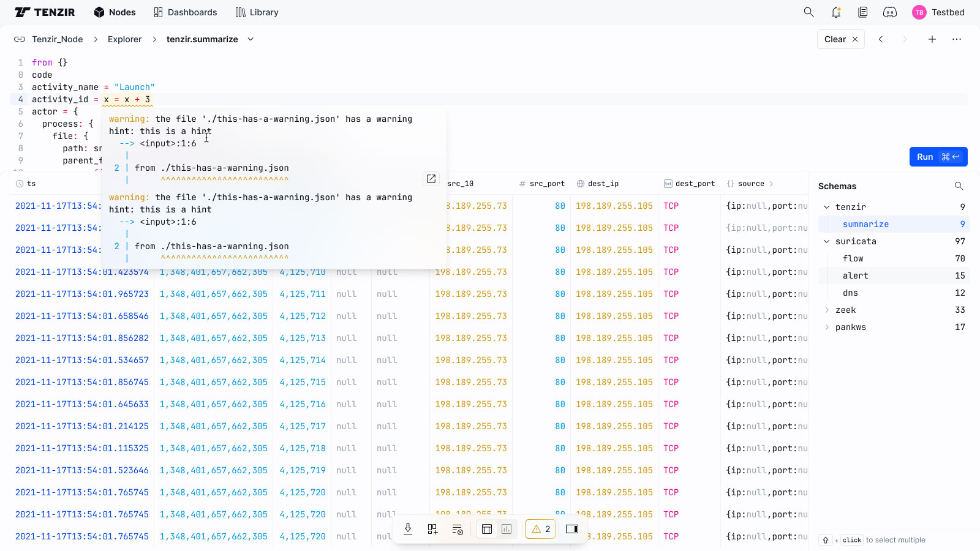Select the alert schema entry
Image resolution: width=980 pixels, height=551 pixels.
click(x=855, y=275)
